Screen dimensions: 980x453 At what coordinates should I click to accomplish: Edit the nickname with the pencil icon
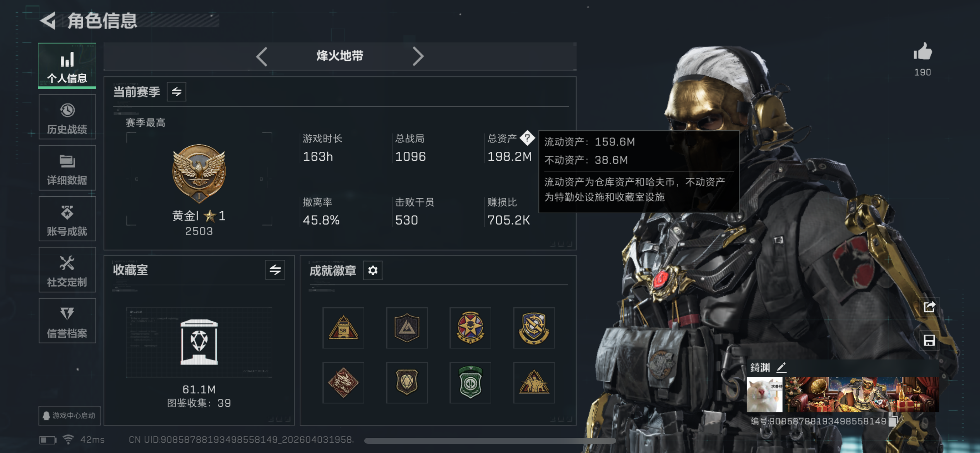click(x=781, y=367)
